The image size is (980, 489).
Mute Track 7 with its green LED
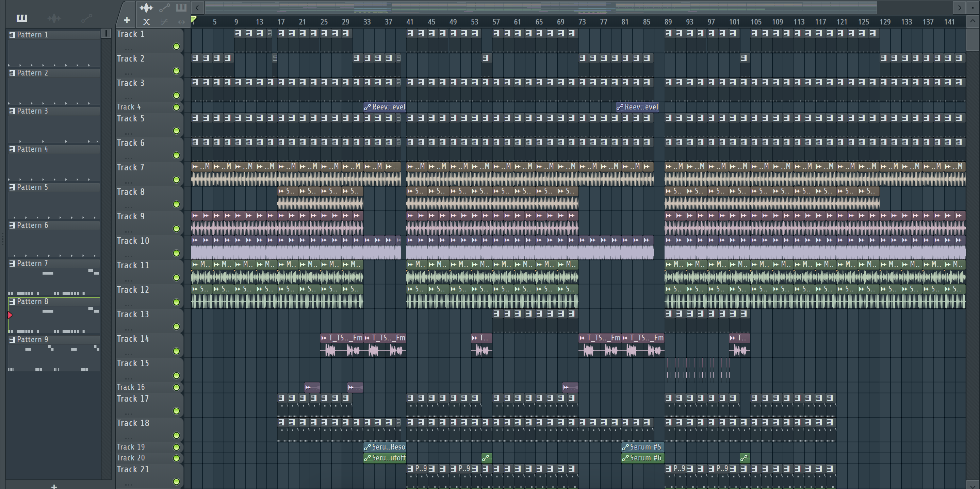(176, 180)
